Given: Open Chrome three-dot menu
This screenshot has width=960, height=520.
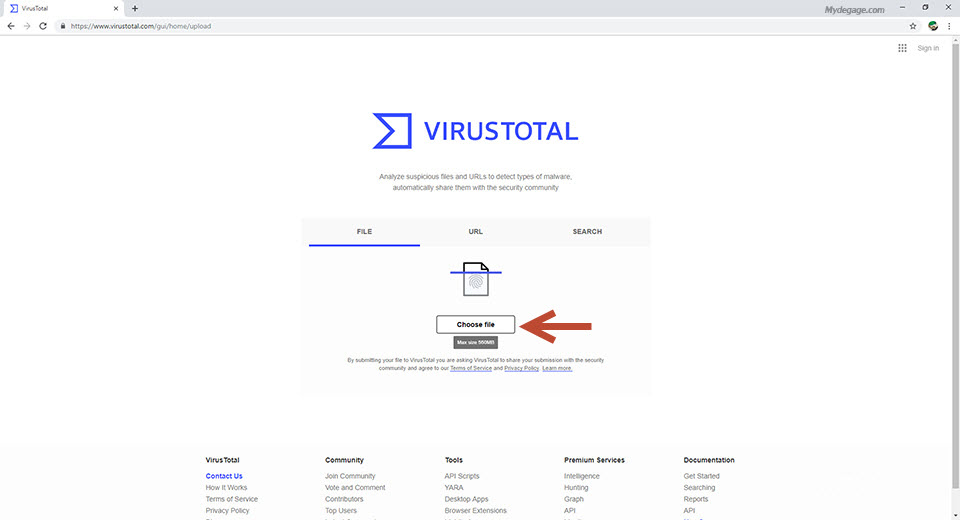Looking at the screenshot, I should click(950, 26).
